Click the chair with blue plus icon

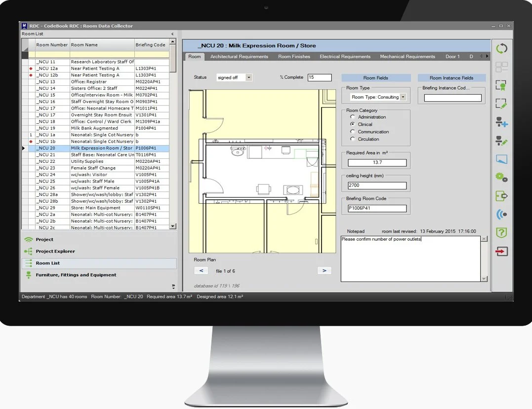(501, 122)
